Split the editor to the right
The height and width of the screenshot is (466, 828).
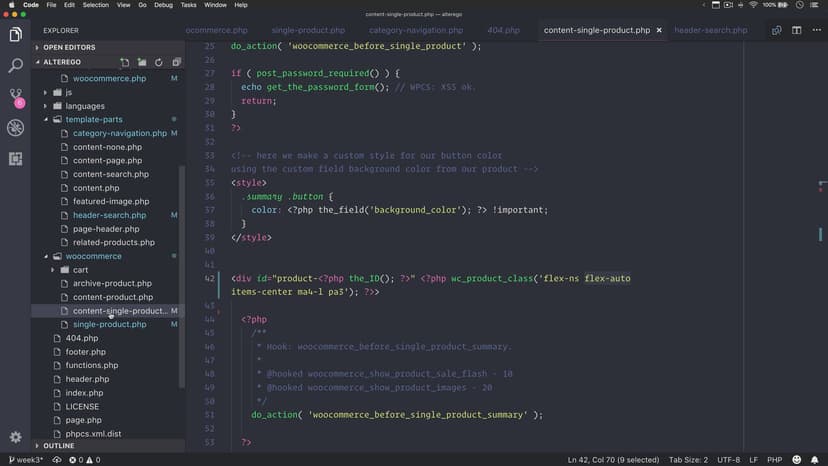pyautogui.click(x=797, y=30)
